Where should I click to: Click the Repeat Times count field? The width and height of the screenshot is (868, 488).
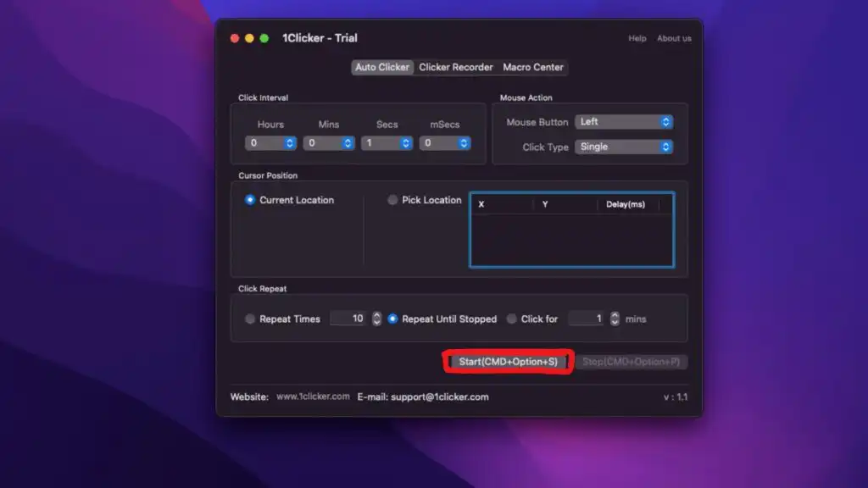[348, 319]
